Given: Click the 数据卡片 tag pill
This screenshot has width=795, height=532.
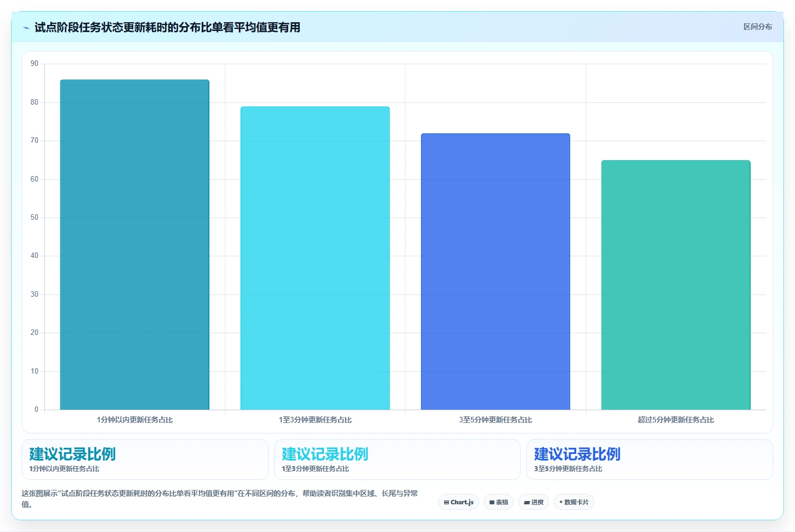Looking at the screenshot, I should [x=574, y=502].
